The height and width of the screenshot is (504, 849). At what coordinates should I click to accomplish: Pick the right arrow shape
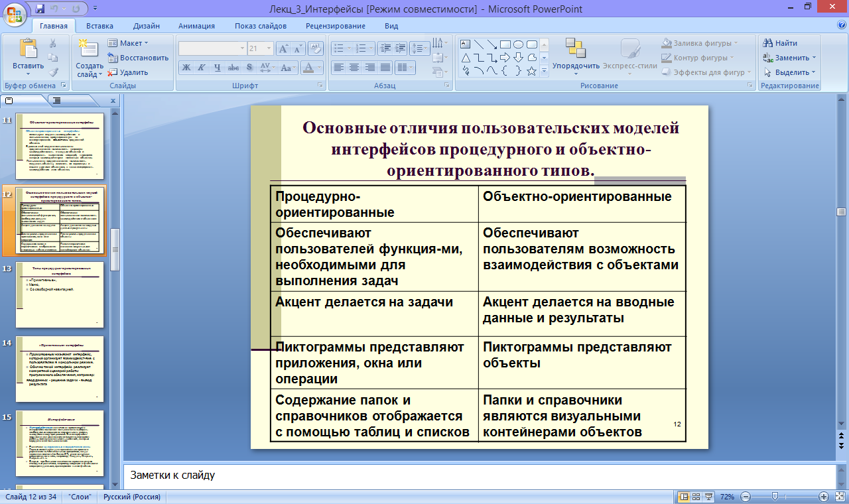click(505, 57)
